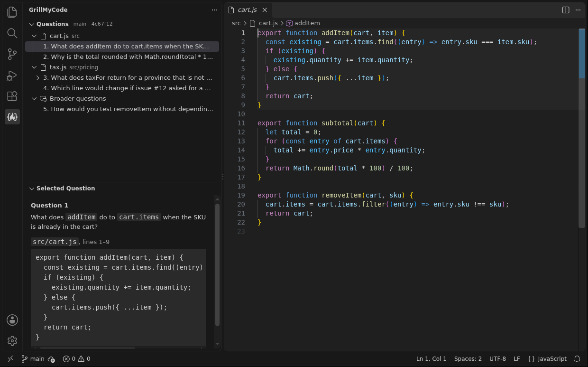Click line number 11 in the gutter
Screen dimensions: 588x367
coord(241,123)
